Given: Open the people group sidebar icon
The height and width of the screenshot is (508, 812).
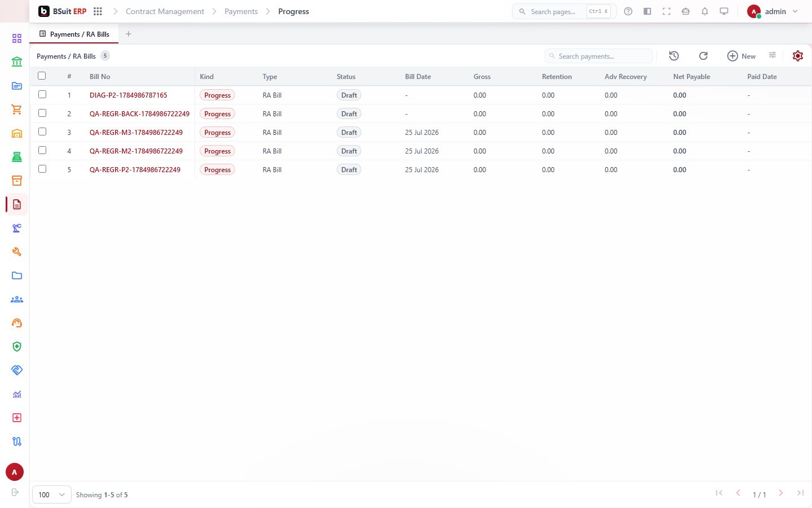Looking at the screenshot, I should 17,299.
